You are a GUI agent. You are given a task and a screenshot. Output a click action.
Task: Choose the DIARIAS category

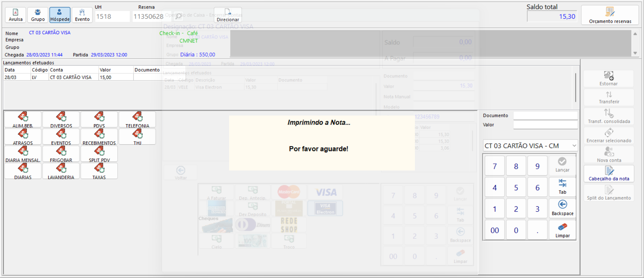[23, 171]
